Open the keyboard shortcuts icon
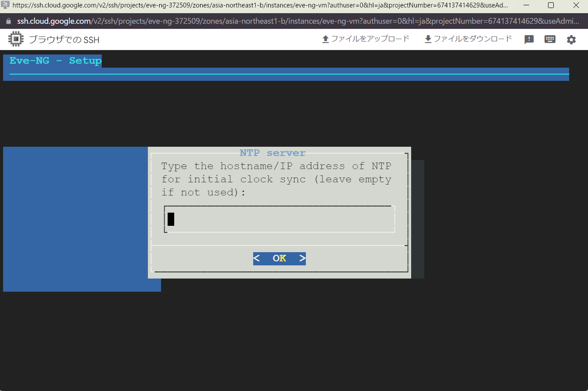This screenshot has height=391, width=588. point(550,39)
